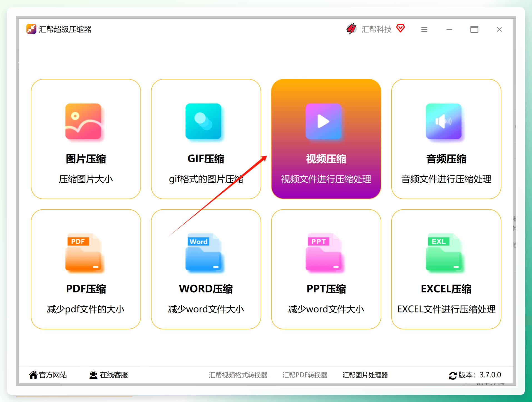Select the 视频压缩 title
The image size is (532, 402).
pyautogui.click(x=326, y=159)
